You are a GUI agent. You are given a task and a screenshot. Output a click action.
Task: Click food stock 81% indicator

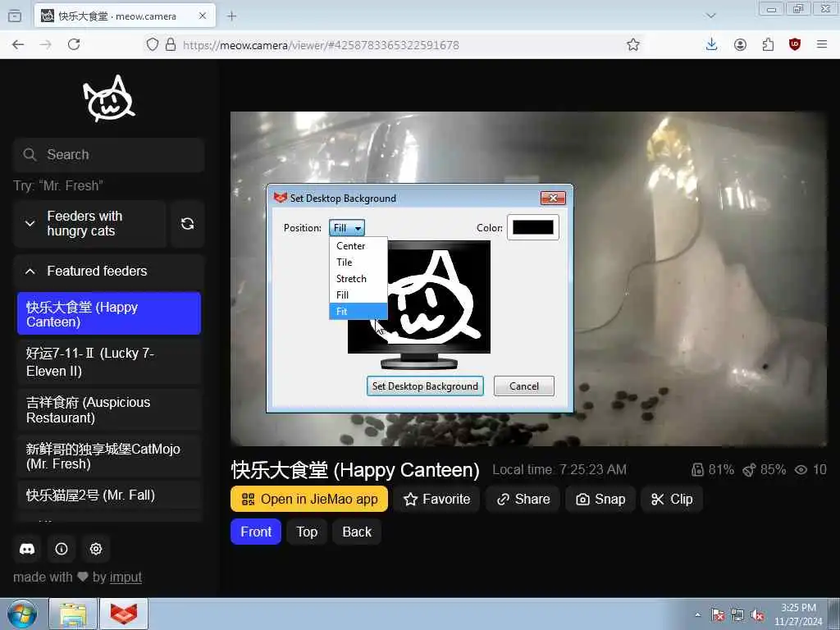[x=713, y=470]
